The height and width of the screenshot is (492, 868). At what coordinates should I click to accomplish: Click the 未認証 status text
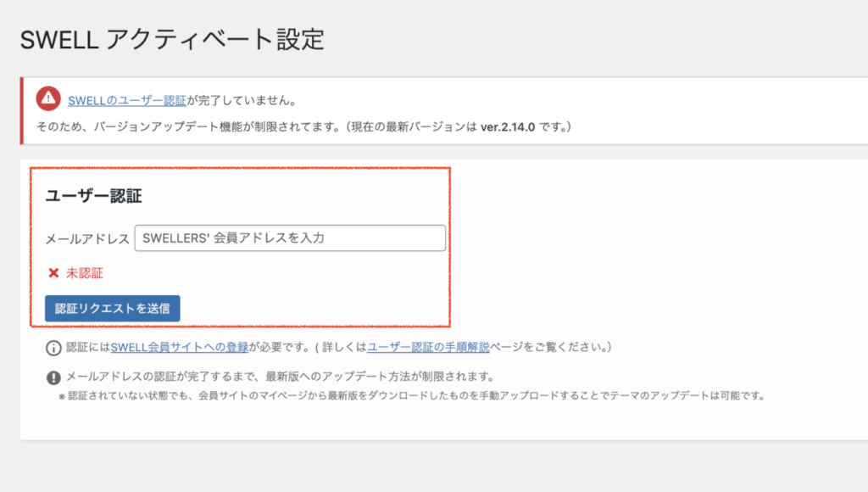(85, 273)
